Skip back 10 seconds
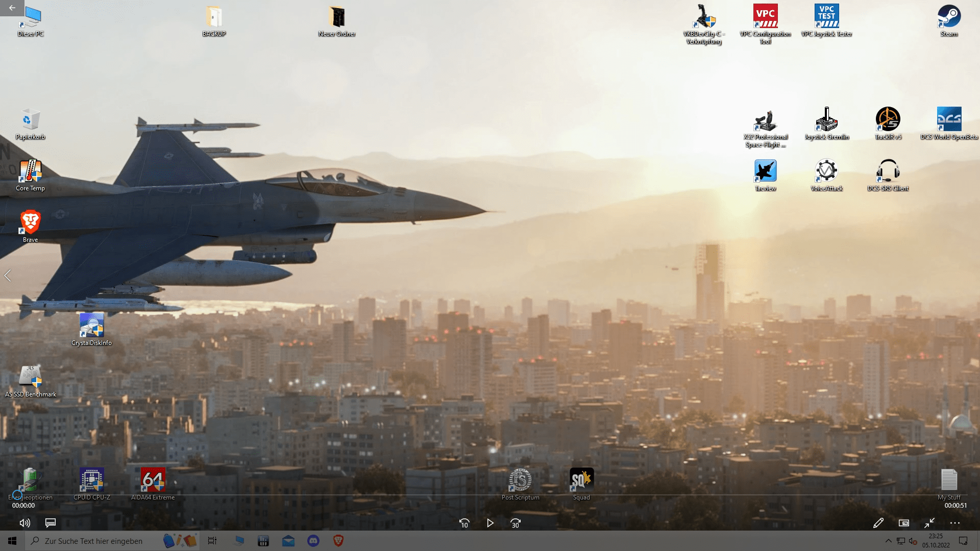980x551 pixels. (464, 523)
